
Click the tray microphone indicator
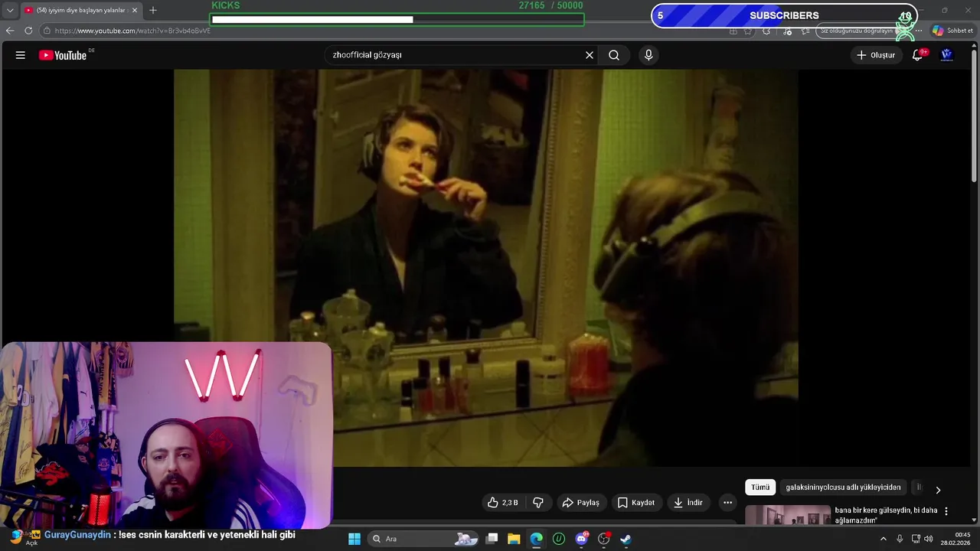pos(900,539)
